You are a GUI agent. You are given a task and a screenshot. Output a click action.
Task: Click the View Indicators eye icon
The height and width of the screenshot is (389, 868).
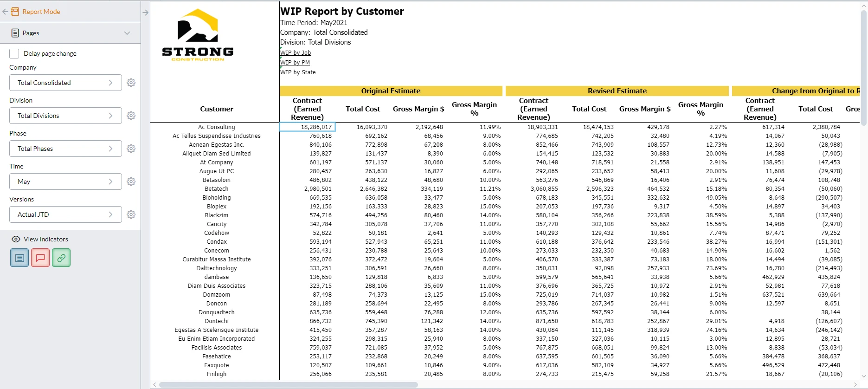[x=16, y=239]
